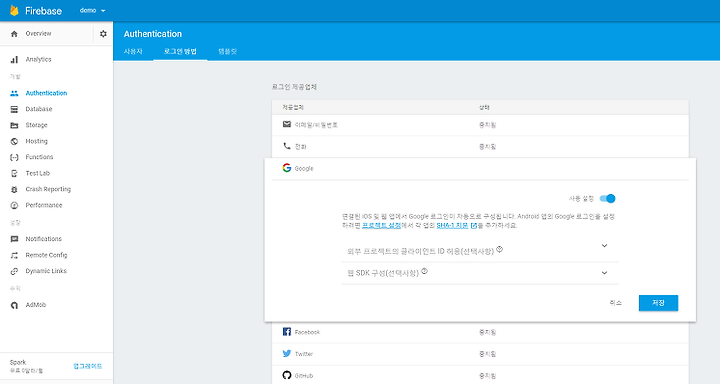Click the Crash Reporting bug icon
720x384 pixels.
tap(14, 189)
